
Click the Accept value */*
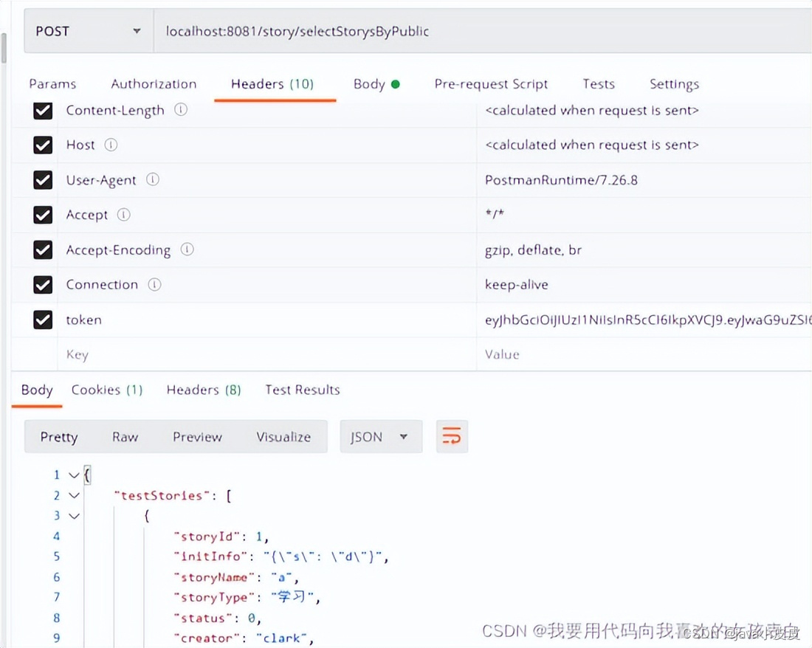(495, 214)
